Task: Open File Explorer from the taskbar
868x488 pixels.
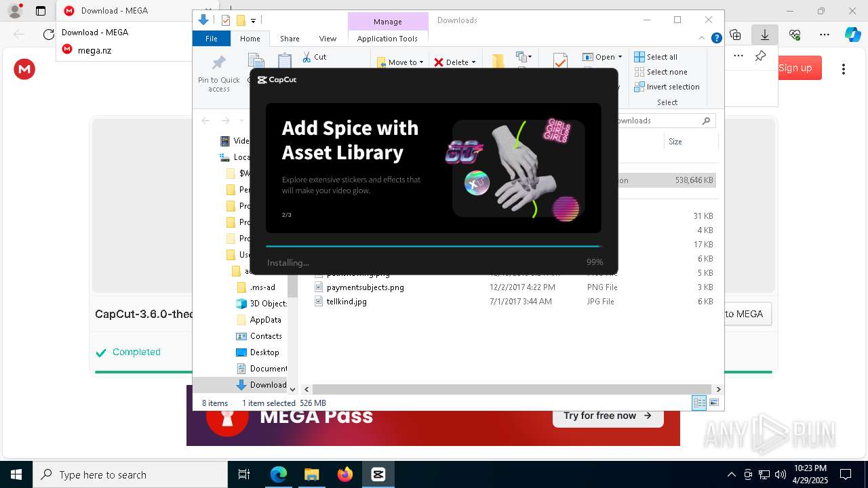Action: point(312,474)
